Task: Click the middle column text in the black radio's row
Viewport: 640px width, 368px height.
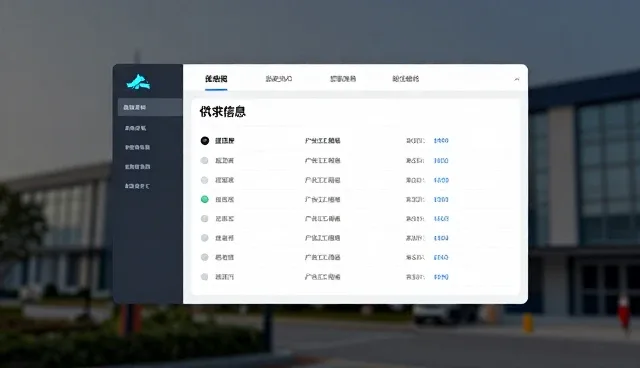Action: 322,141
